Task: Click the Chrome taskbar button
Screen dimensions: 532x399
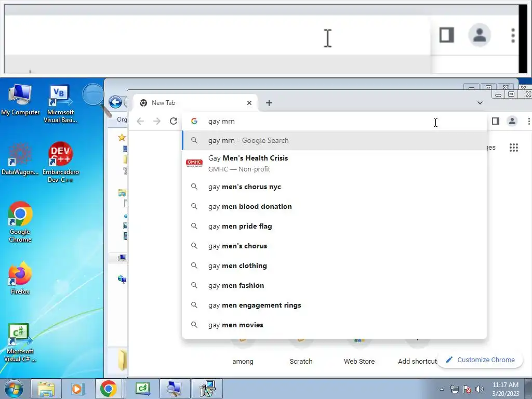Action: tap(108, 389)
